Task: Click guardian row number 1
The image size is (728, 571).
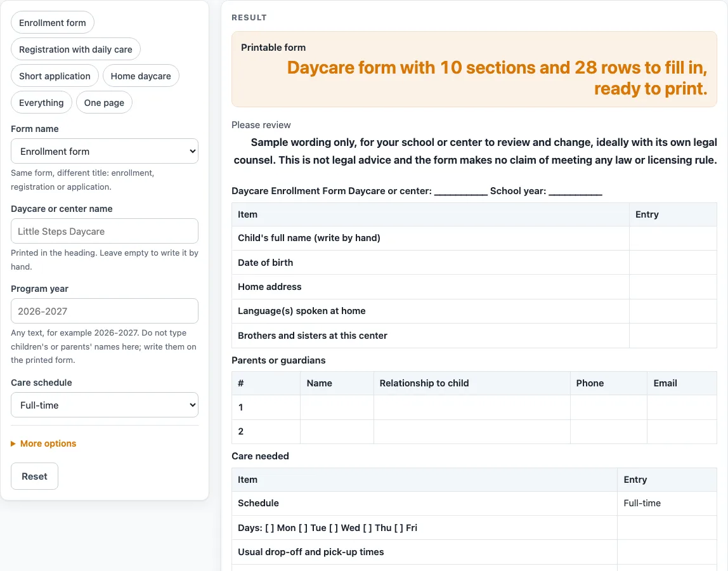Action: click(x=474, y=407)
